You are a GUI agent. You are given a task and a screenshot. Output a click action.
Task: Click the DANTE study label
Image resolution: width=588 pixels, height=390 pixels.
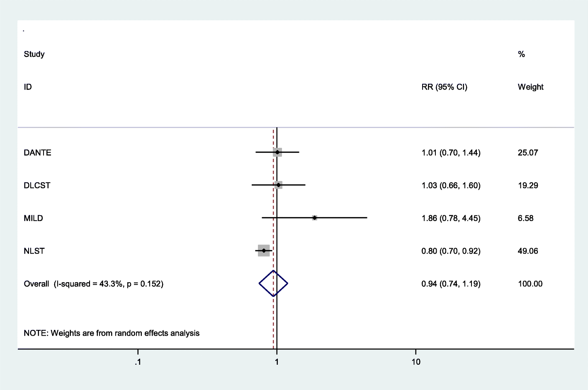click(x=37, y=153)
